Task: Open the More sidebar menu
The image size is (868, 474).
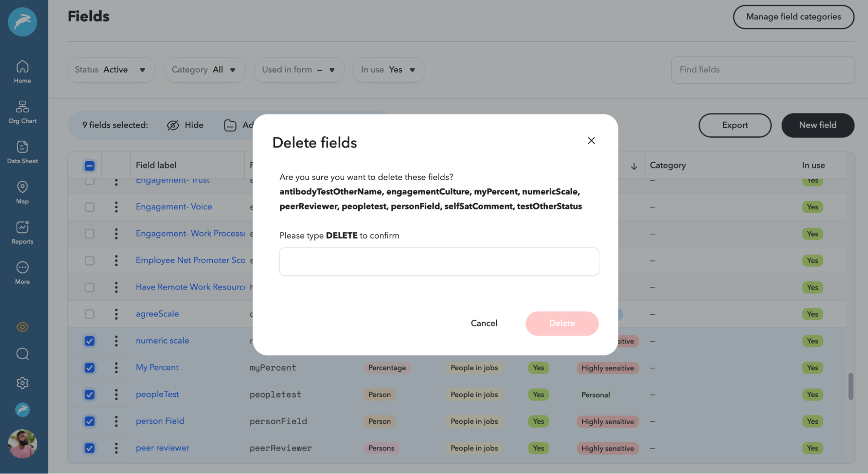Action: tap(22, 271)
